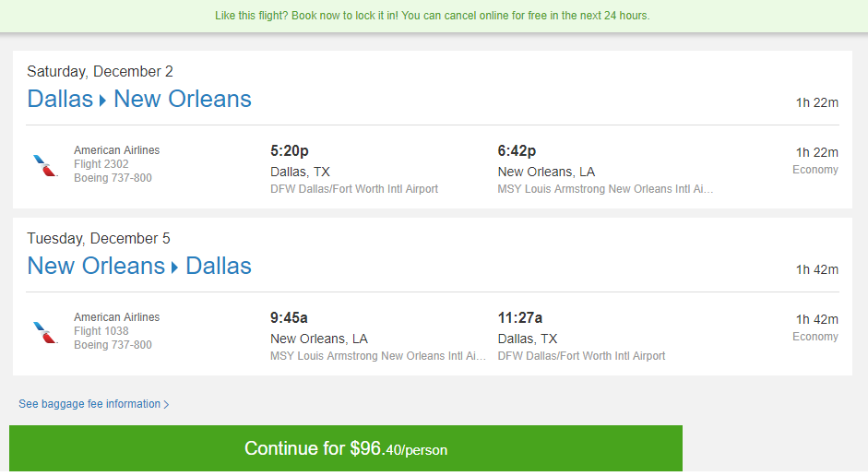Click the 5:20p departure time
868x476 pixels.
coord(290,150)
